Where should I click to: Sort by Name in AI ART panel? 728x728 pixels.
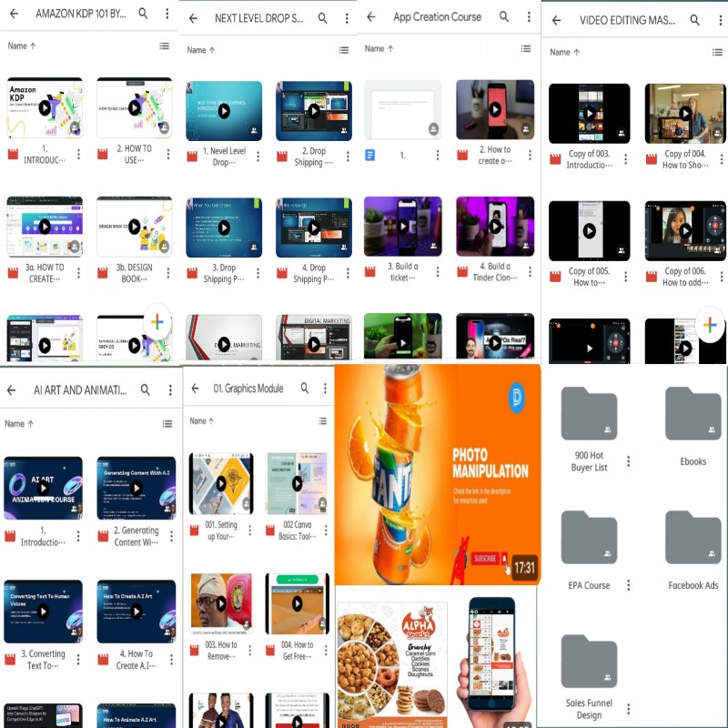[19, 423]
